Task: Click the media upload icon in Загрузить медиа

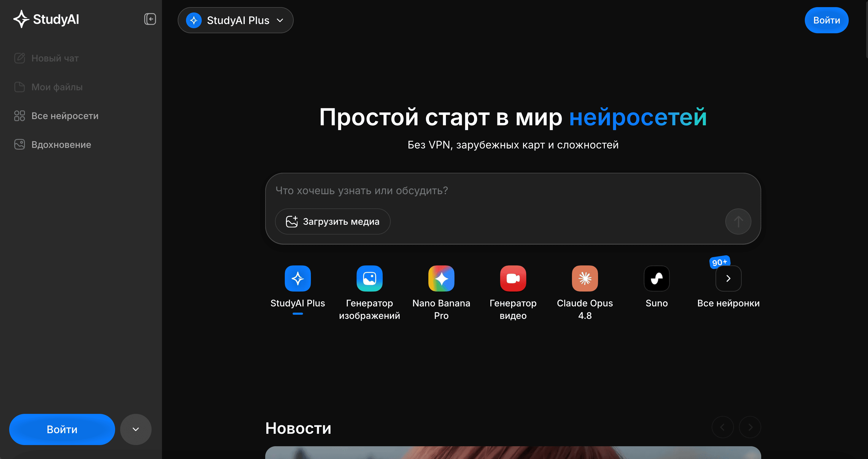Action: pos(292,221)
